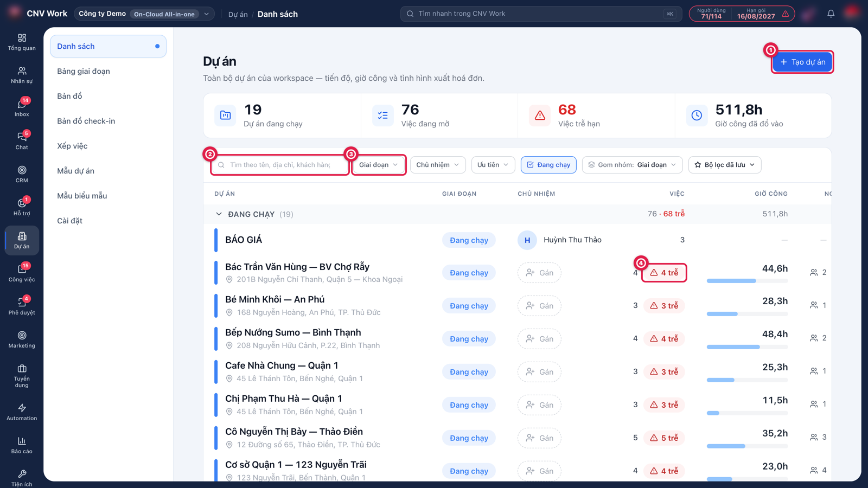
Task: Select the Dự án module icon
Action: [22, 241]
